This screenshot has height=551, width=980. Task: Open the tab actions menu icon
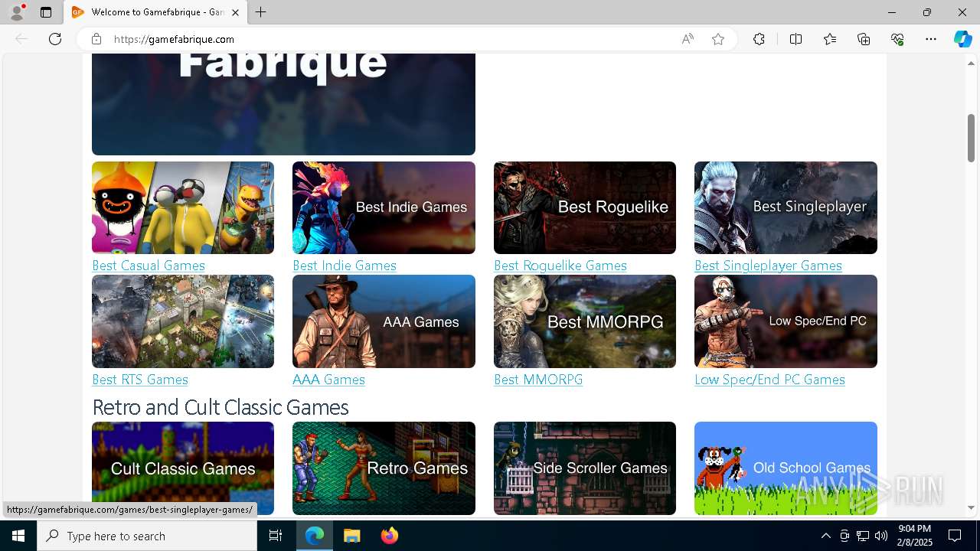46,12
